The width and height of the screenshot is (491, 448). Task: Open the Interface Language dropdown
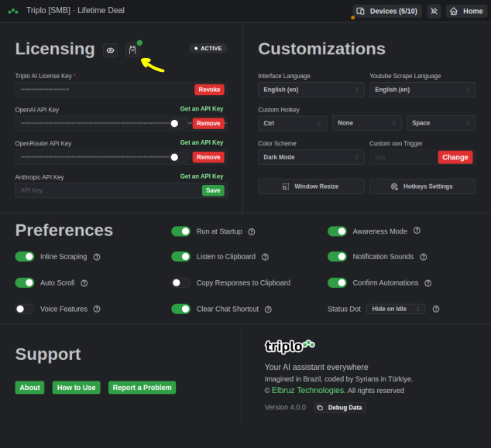pyautogui.click(x=311, y=90)
